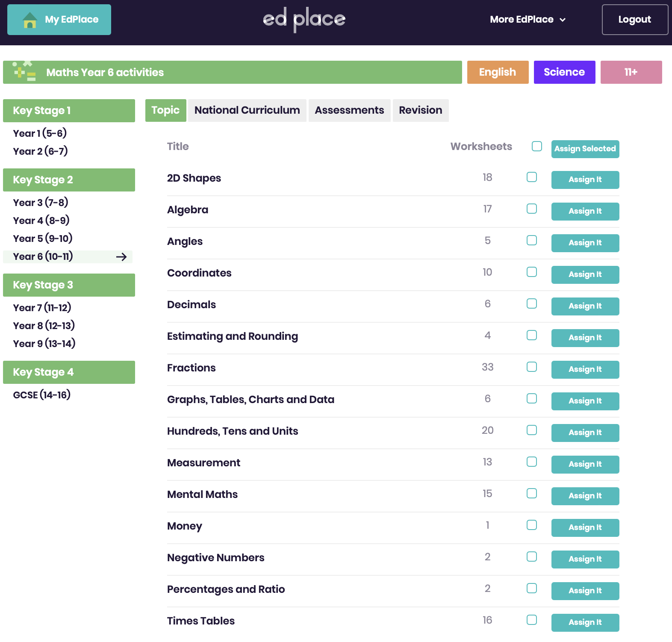Open Graphs, Tables, Charts and Data topic
This screenshot has height=642, width=672.
(x=251, y=400)
